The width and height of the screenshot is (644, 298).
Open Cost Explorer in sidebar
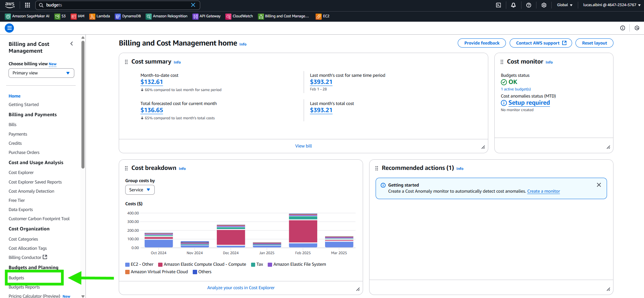click(21, 173)
